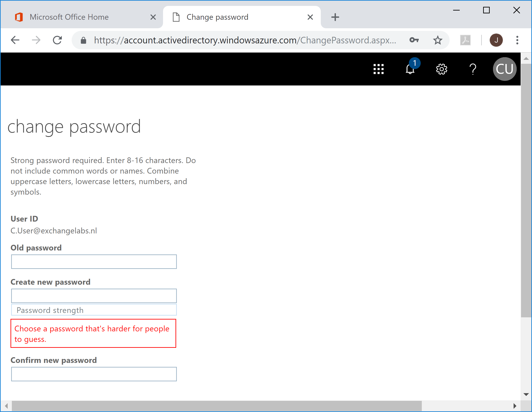Open the CU account avatar menu
The height and width of the screenshot is (412, 532).
tap(504, 69)
